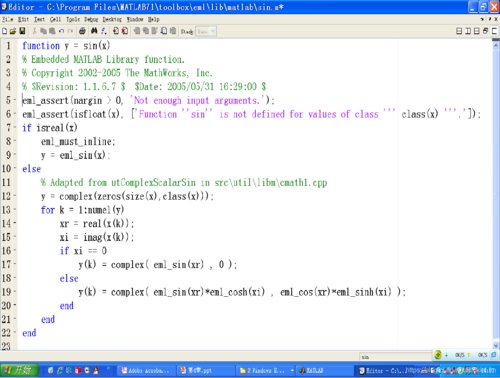Image resolution: width=500 pixels, height=378 pixels.
Task: Show functions list with the f icon
Action: pos(104,31)
